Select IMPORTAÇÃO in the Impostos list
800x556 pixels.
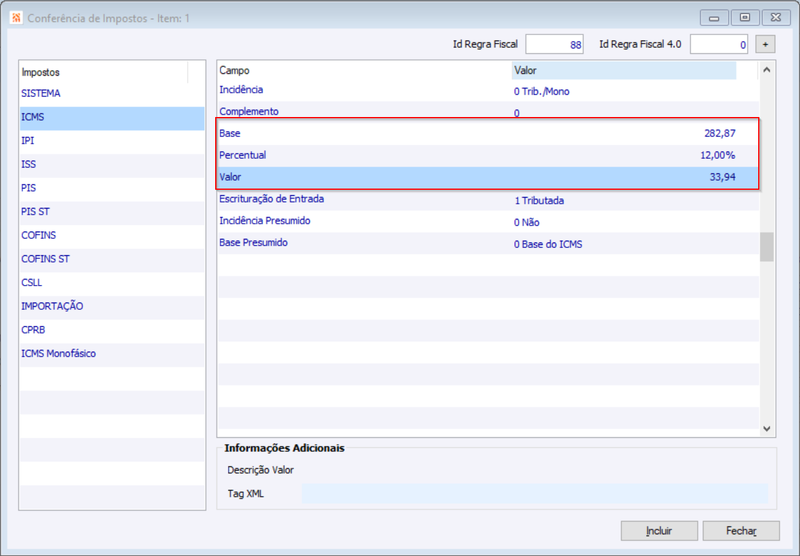pyautogui.click(x=112, y=306)
